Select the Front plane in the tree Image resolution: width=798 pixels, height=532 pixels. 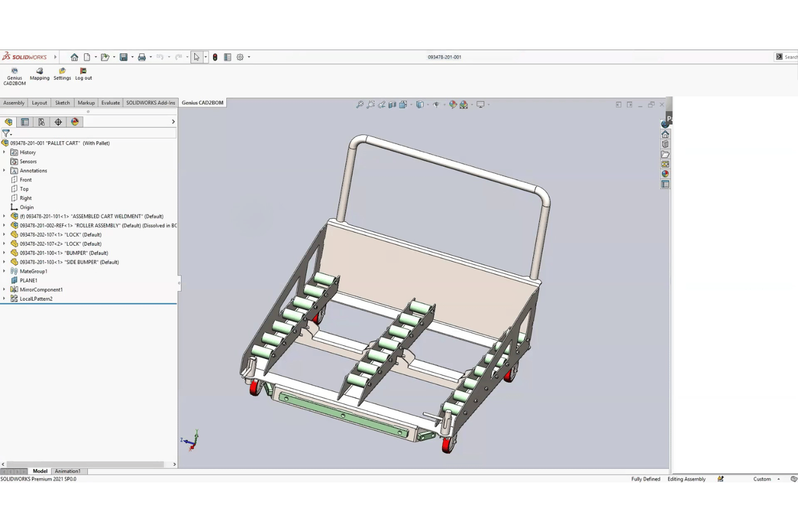(x=26, y=180)
